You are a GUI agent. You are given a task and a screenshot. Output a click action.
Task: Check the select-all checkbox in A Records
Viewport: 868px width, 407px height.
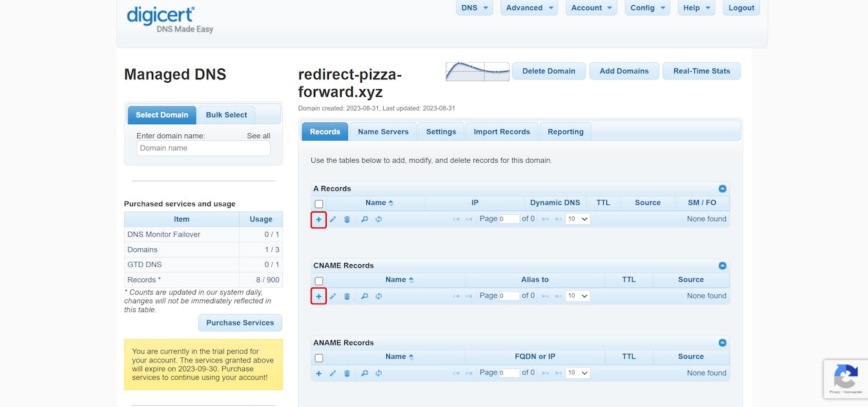coord(319,204)
